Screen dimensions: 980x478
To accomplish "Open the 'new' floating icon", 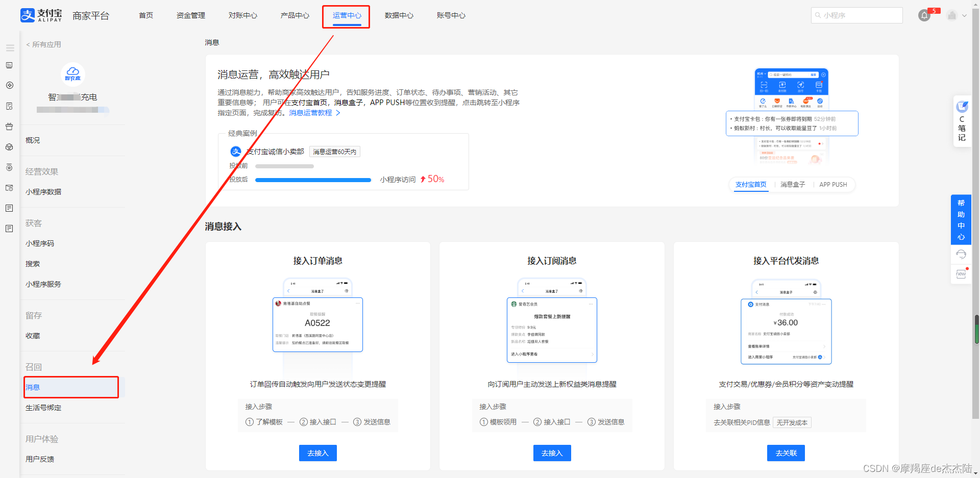I will [961, 274].
